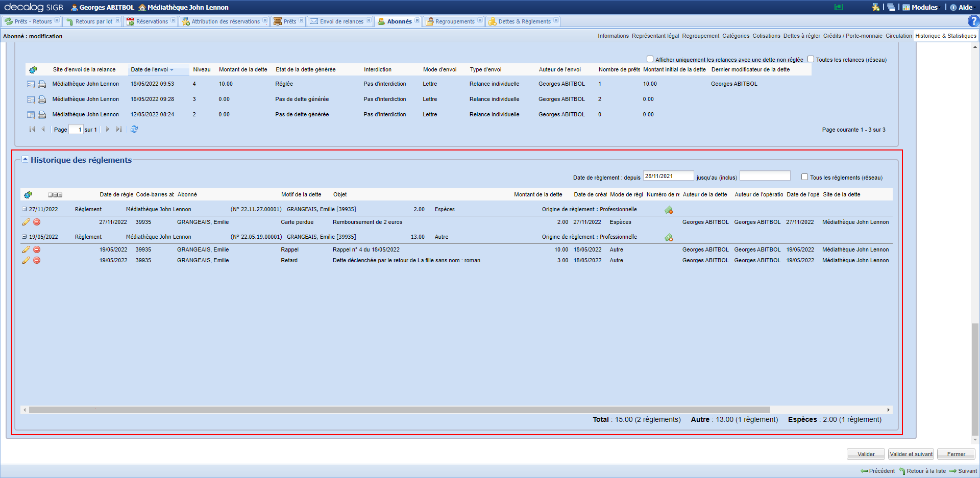Click the refresh icon in the relances pagination bar
This screenshot has width=980, height=478.
pos(134,129)
